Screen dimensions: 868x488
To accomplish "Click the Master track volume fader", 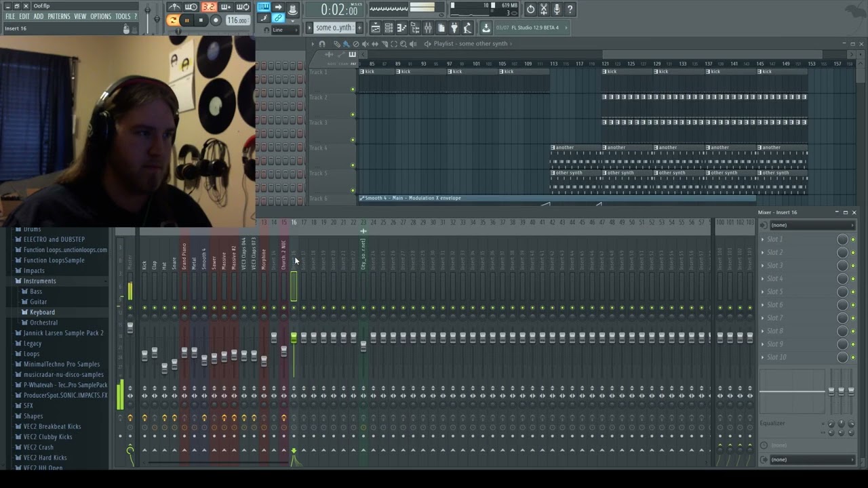I will point(130,327).
